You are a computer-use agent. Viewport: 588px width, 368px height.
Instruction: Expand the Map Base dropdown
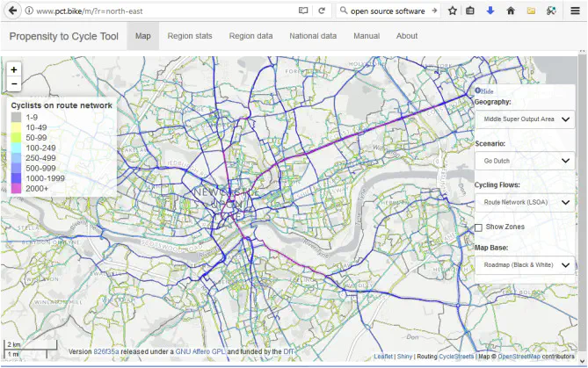click(525, 264)
